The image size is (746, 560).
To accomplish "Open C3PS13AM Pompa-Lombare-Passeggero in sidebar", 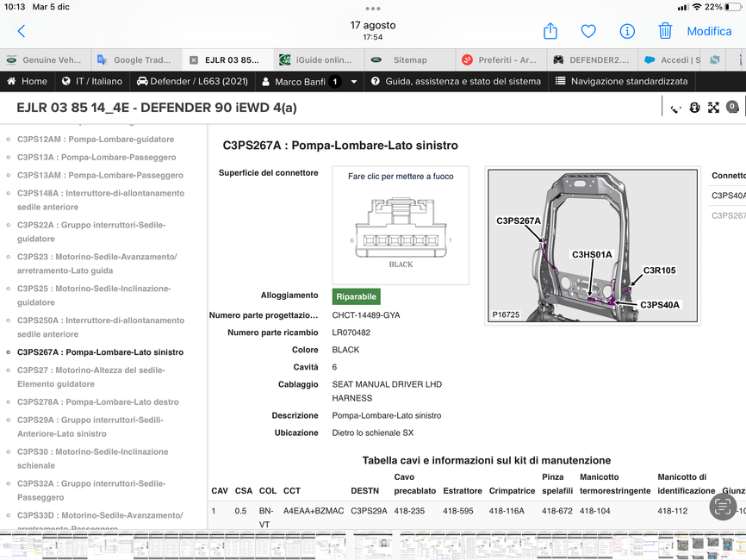I will [101, 176].
